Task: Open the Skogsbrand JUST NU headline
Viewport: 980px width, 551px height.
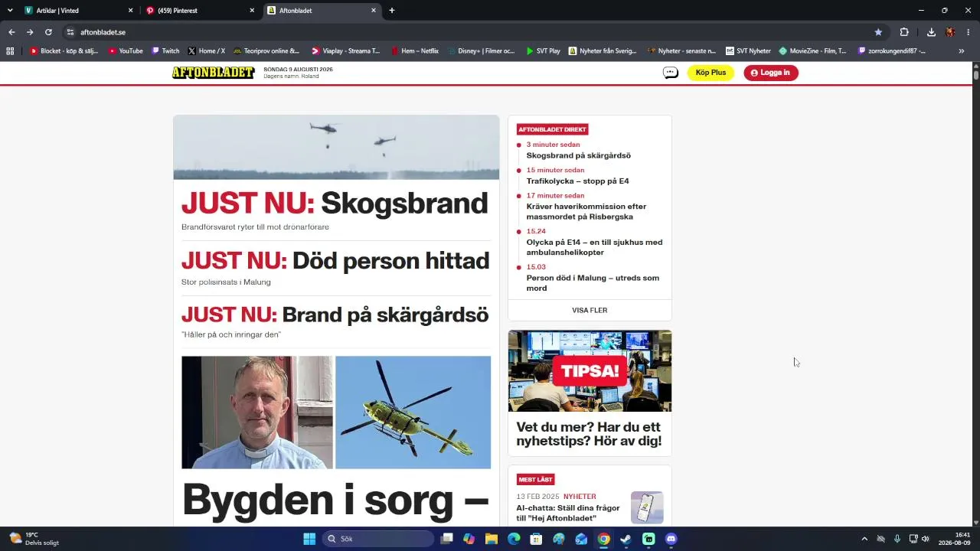Action: coord(335,203)
